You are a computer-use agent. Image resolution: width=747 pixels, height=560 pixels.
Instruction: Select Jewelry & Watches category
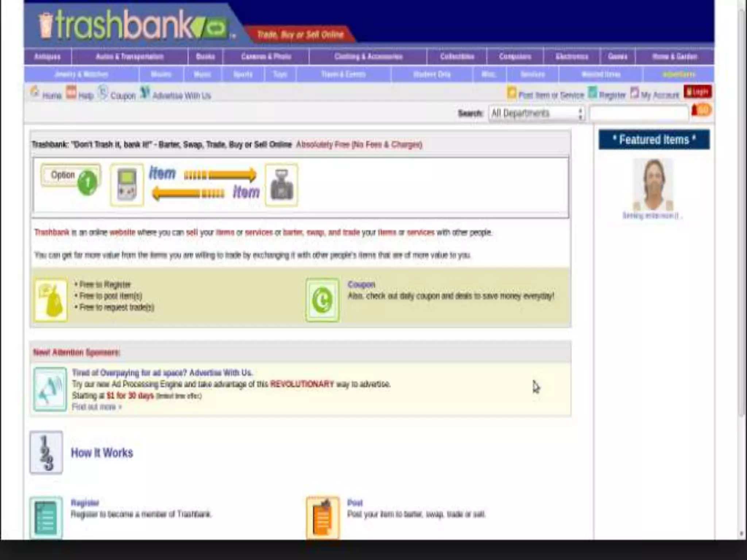pos(81,74)
